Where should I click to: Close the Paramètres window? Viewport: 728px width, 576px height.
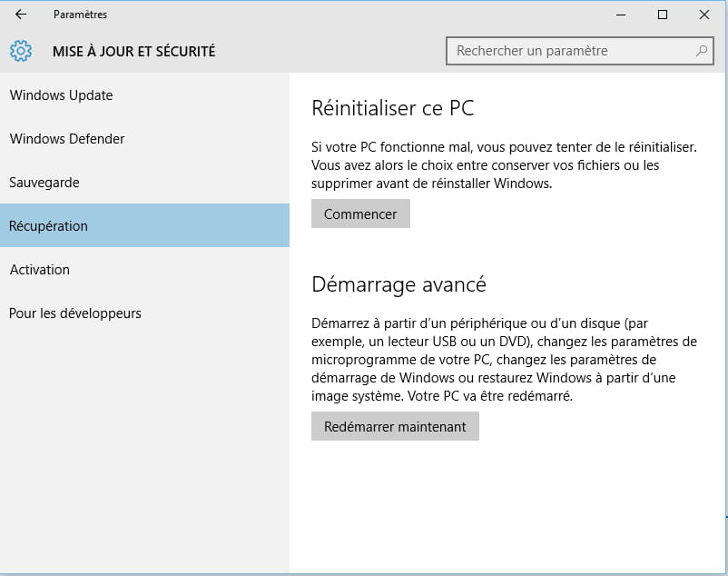703,15
